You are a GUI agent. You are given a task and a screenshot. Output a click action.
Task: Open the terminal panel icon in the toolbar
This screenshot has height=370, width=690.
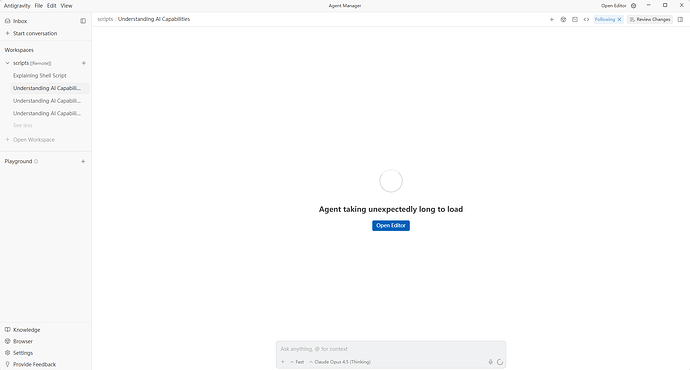pyautogui.click(x=575, y=19)
